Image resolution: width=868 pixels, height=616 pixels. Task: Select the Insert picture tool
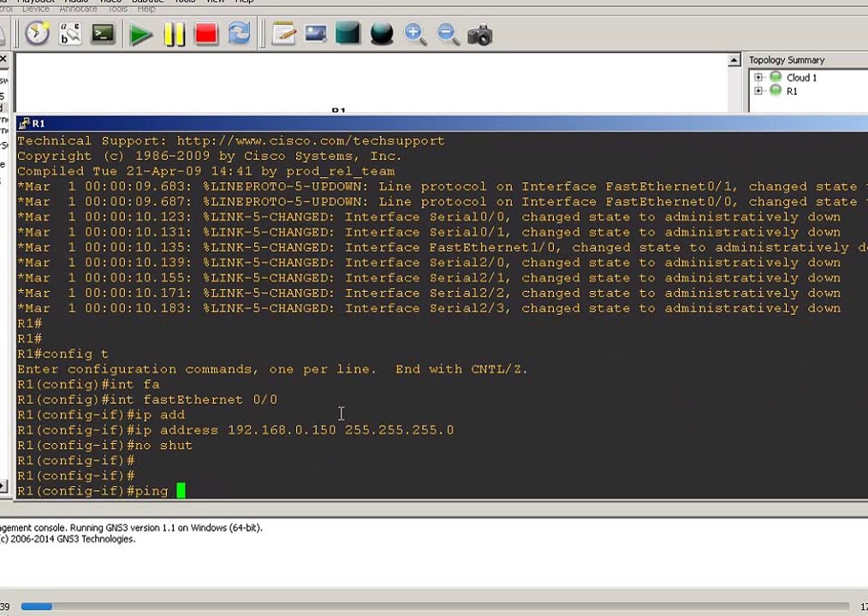pyautogui.click(x=316, y=33)
